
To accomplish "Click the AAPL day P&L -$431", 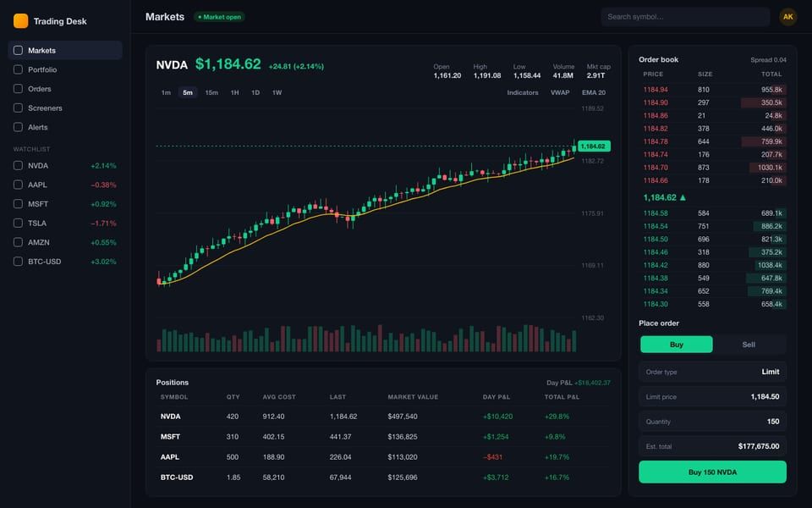I will (492, 456).
